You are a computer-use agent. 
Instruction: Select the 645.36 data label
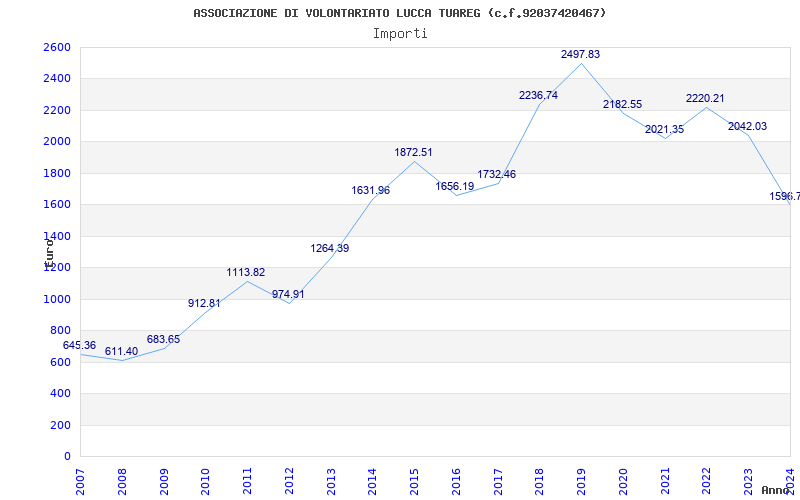[x=79, y=345]
